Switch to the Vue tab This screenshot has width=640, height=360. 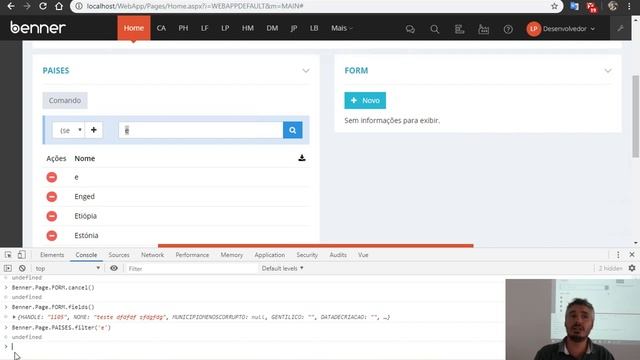pyautogui.click(x=363, y=255)
